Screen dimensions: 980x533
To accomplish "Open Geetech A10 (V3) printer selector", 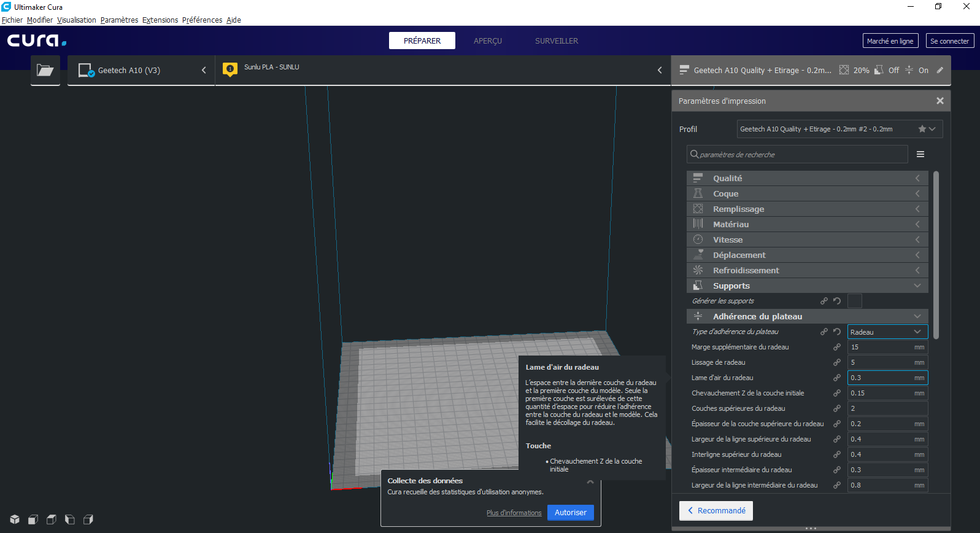I will click(x=141, y=70).
